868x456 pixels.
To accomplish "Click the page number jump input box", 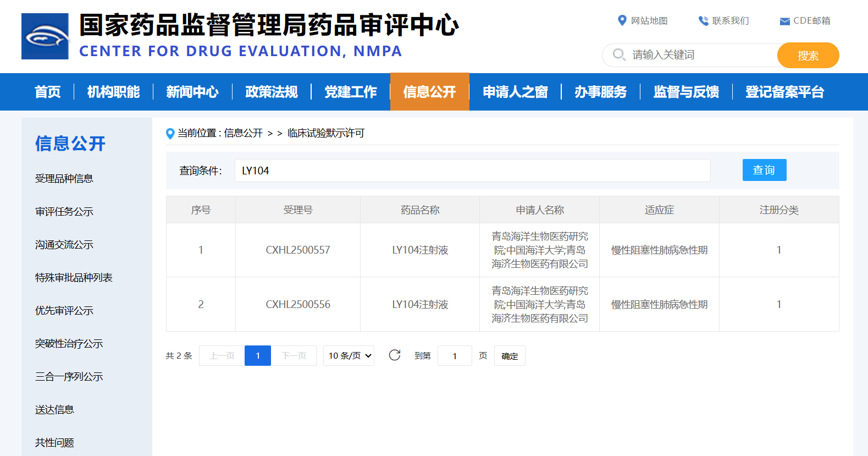I will pos(455,356).
